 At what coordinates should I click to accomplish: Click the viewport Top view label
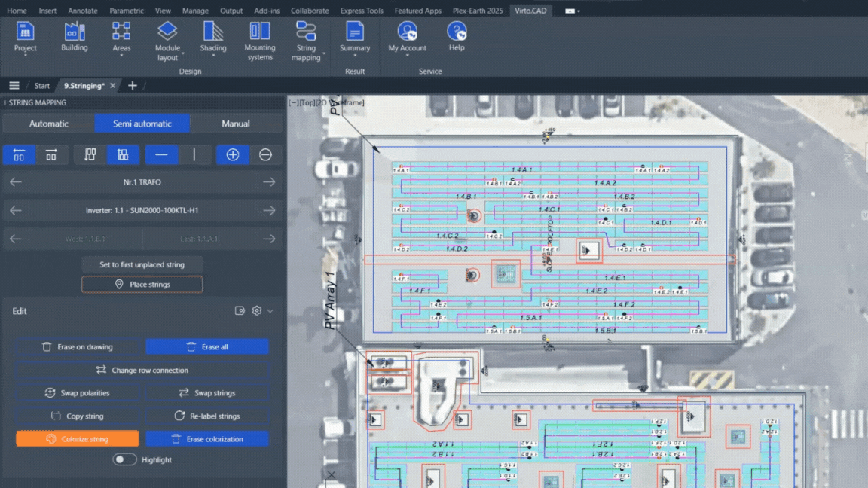pos(307,103)
